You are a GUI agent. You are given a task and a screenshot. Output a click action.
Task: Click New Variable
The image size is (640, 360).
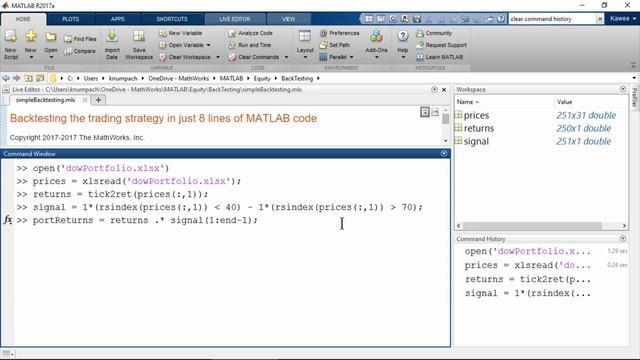tap(180, 33)
